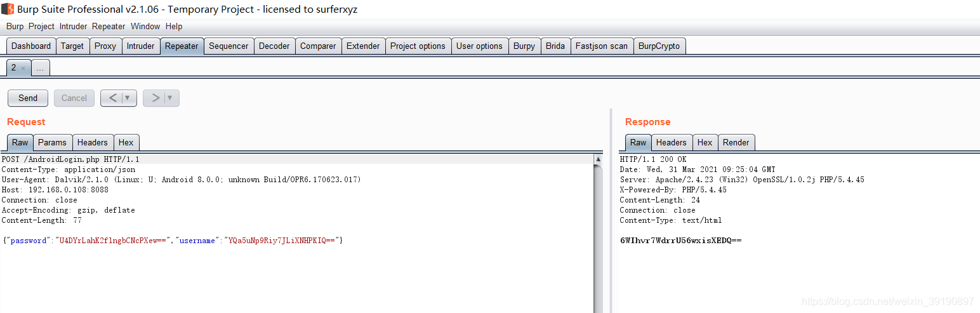Show Response Hex view
Viewport: 980px width, 313px height.
705,142
